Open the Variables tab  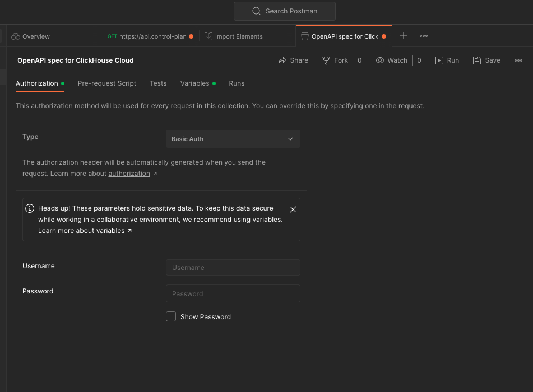(194, 83)
